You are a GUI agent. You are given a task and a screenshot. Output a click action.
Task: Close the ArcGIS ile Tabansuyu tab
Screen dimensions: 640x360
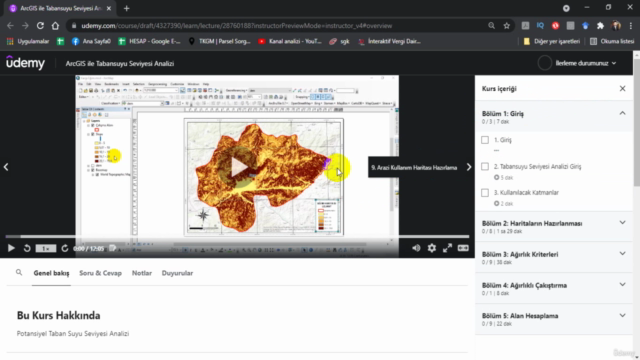pos(109,8)
